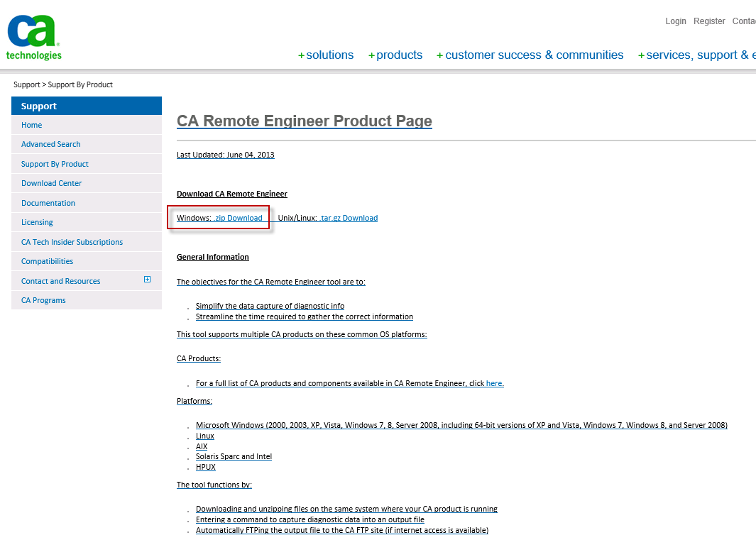Click 'Last Updated: June 04, 2013' text
Viewport: 756px width, 540px height.
pyautogui.click(x=226, y=155)
